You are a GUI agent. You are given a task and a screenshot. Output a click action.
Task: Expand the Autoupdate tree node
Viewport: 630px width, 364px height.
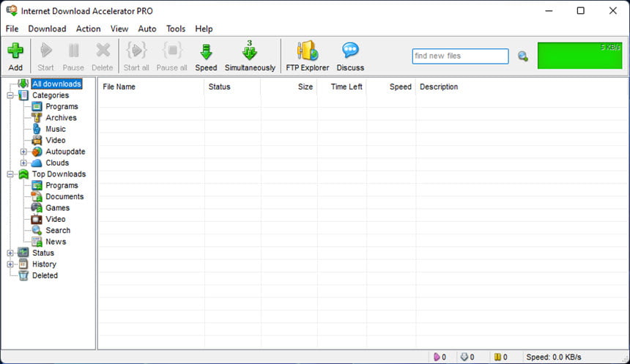(23, 152)
